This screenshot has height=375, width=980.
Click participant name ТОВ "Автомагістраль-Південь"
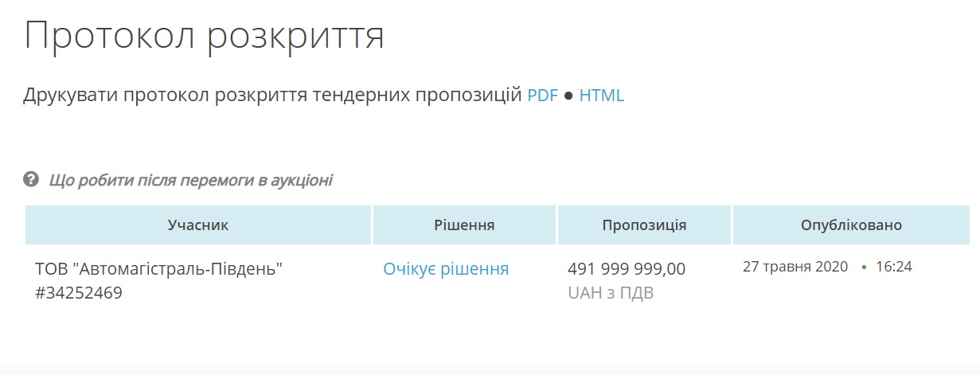tap(159, 269)
